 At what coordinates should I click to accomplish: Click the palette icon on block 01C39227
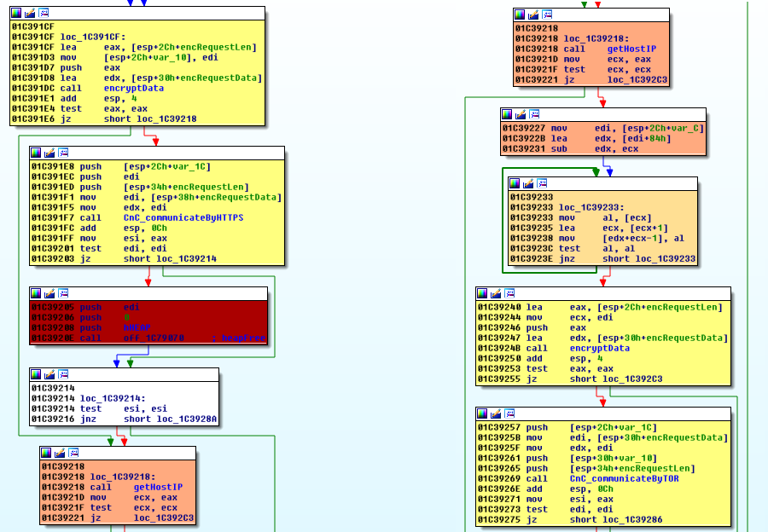click(x=505, y=113)
